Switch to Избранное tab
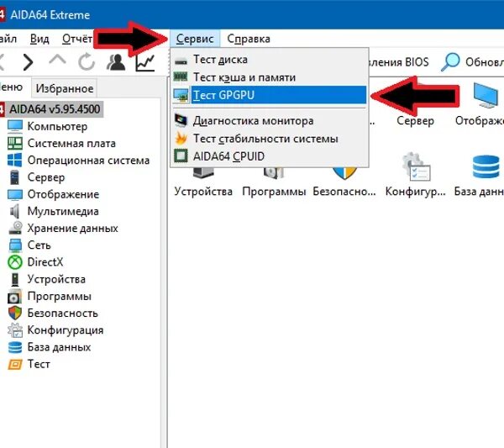This screenshot has width=504, height=448. click(65, 88)
